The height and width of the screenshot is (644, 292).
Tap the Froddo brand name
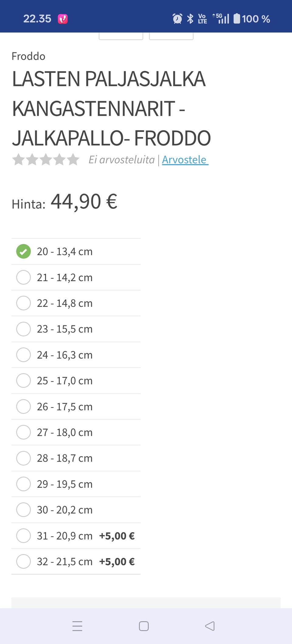pyautogui.click(x=28, y=56)
